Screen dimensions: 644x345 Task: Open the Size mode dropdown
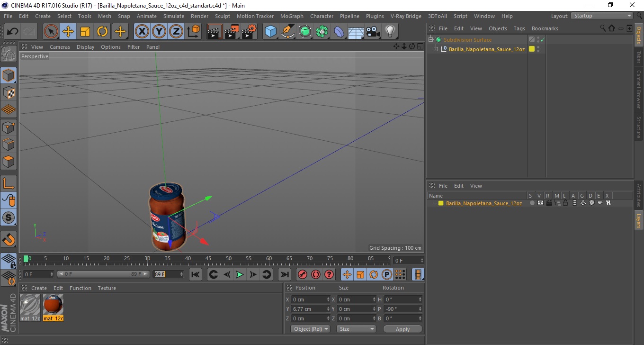coord(356,329)
